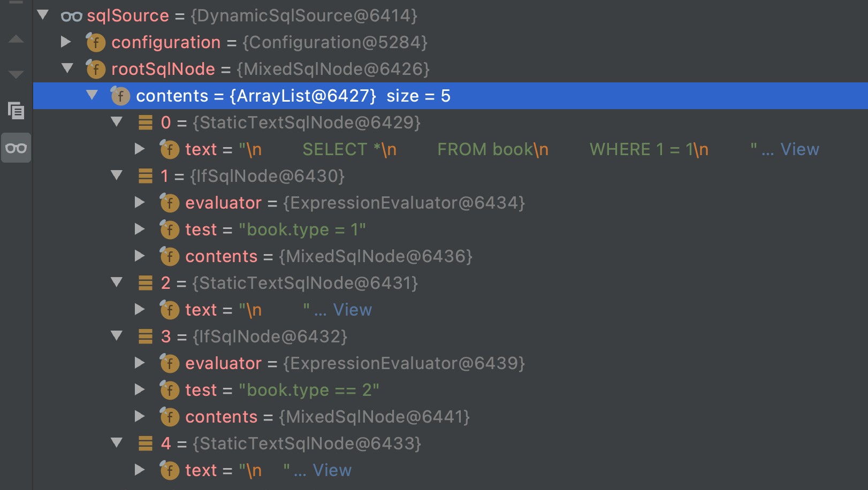Click field icon of contents MixedSqlNode@6441
Image resolution: width=868 pixels, height=490 pixels.
pyautogui.click(x=170, y=416)
